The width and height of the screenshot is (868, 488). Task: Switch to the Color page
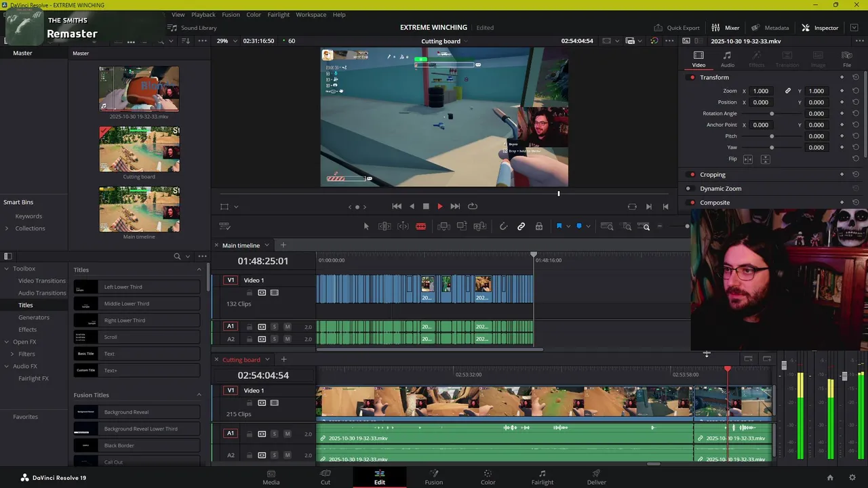(x=488, y=477)
